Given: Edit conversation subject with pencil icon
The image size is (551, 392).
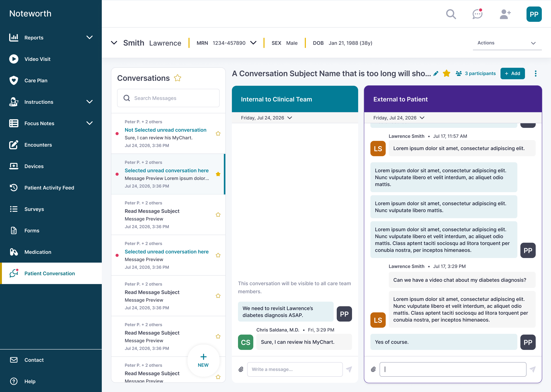Looking at the screenshot, I should tap(436, 74).
